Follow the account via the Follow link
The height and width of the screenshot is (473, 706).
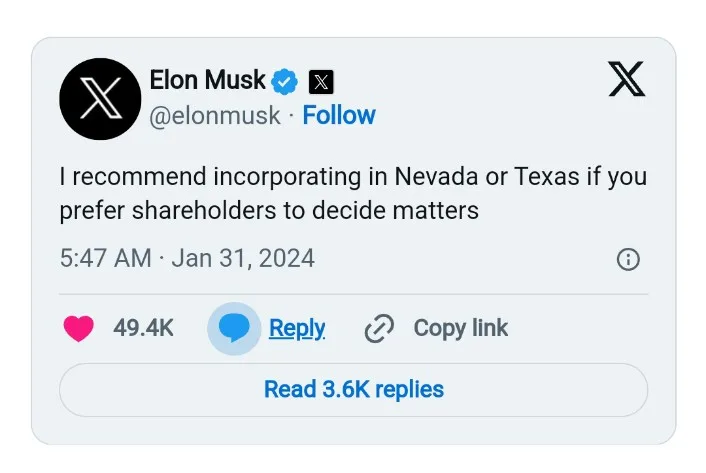339,116
